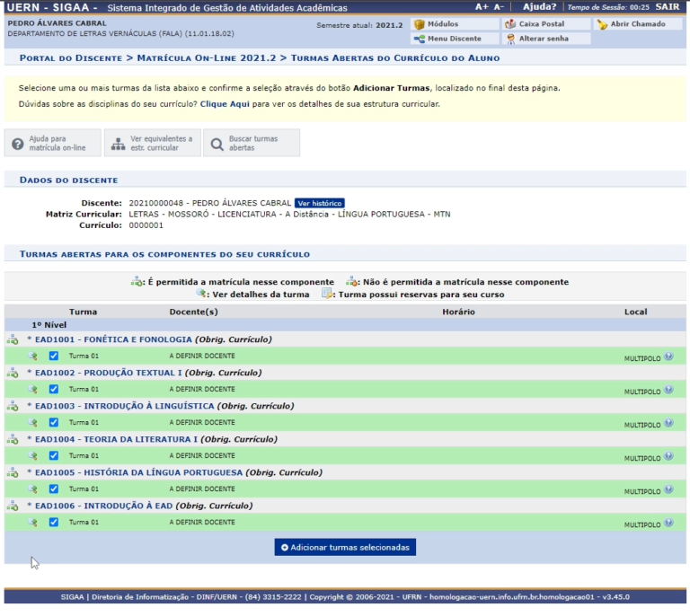Click the Alterar senha label

[x=544, y=39]
